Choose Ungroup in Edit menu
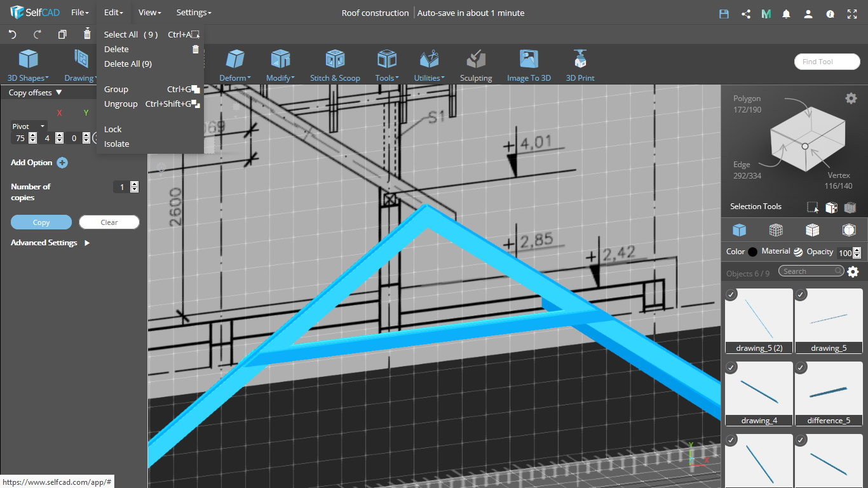 coord(150,104)
